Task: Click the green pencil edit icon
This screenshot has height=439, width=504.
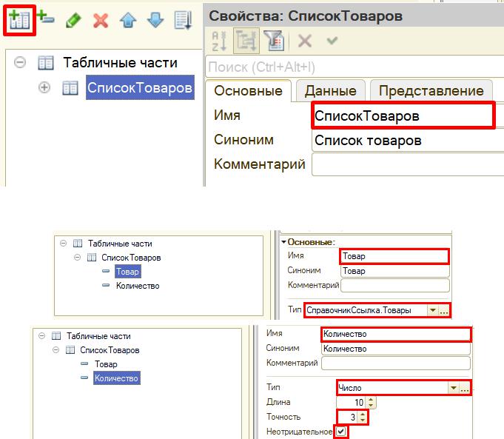Action: 73,20
